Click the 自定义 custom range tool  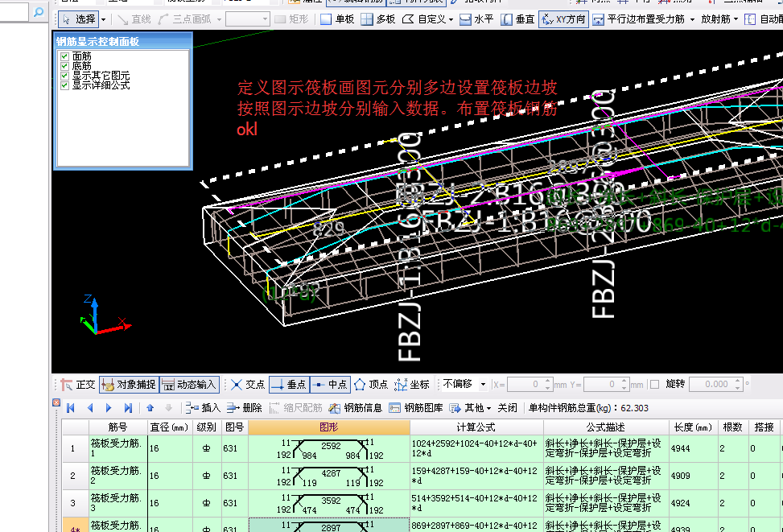424,19
